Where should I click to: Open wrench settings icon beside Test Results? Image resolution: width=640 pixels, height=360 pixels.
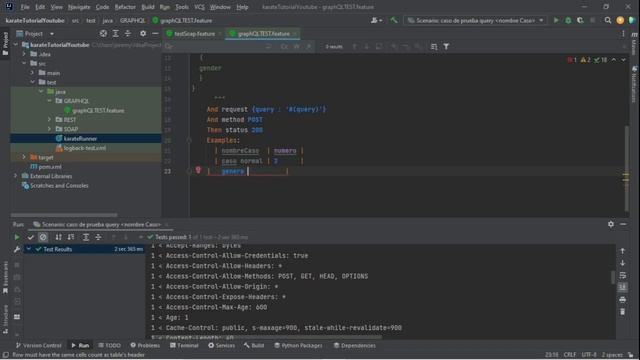click(x=17, y=249)
